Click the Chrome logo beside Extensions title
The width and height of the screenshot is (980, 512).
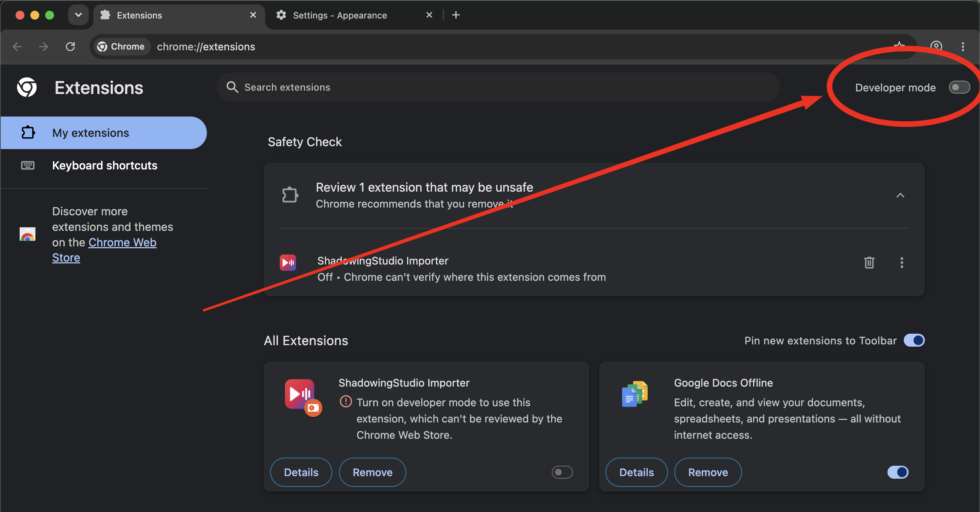pyautogui.click(x=27, y=87)
